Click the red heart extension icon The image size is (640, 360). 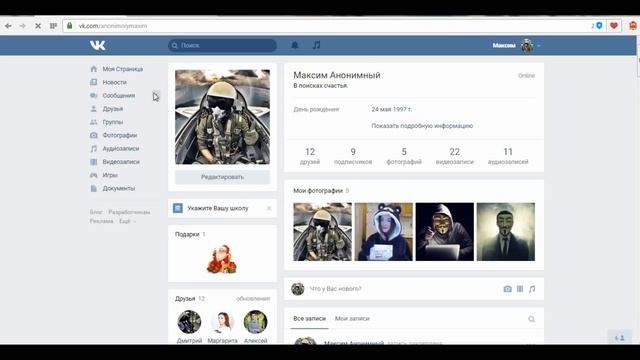pos(614,26)
